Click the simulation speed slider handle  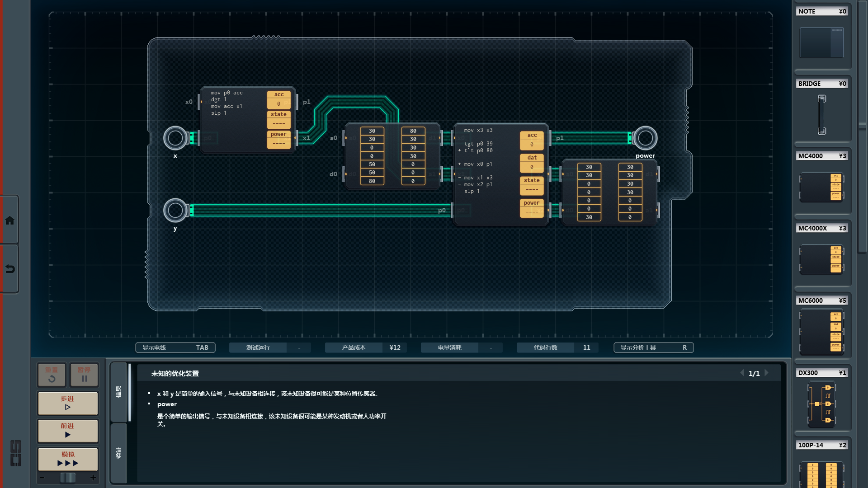coord(68,478)
